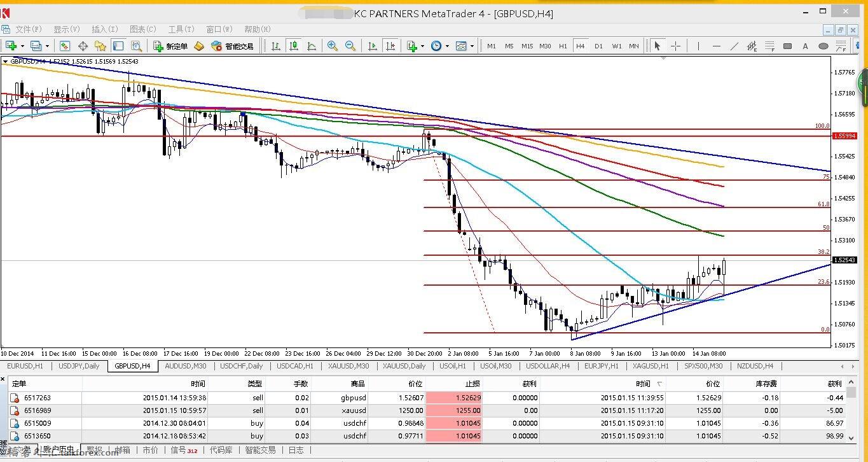This screenshot has height=462, width=868.
Task: Select the Equidistant Channel tool
Action: [x=752, y=46]
